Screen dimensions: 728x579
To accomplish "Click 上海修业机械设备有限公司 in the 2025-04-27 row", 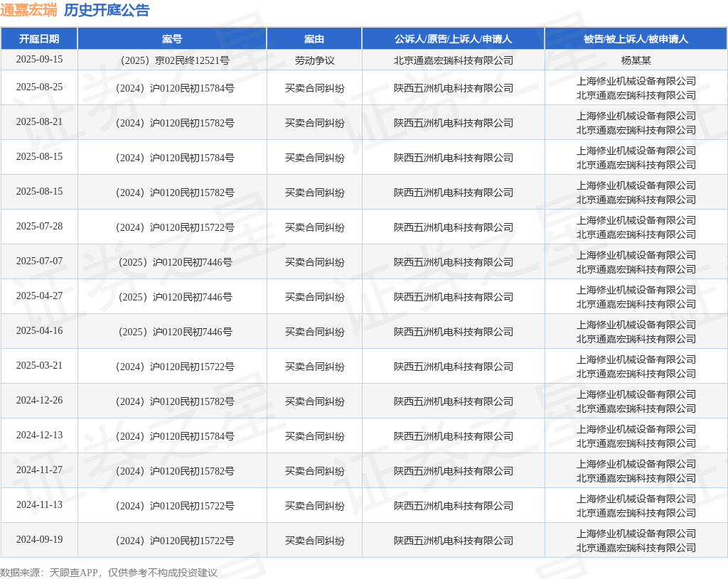I will (636, 290).
